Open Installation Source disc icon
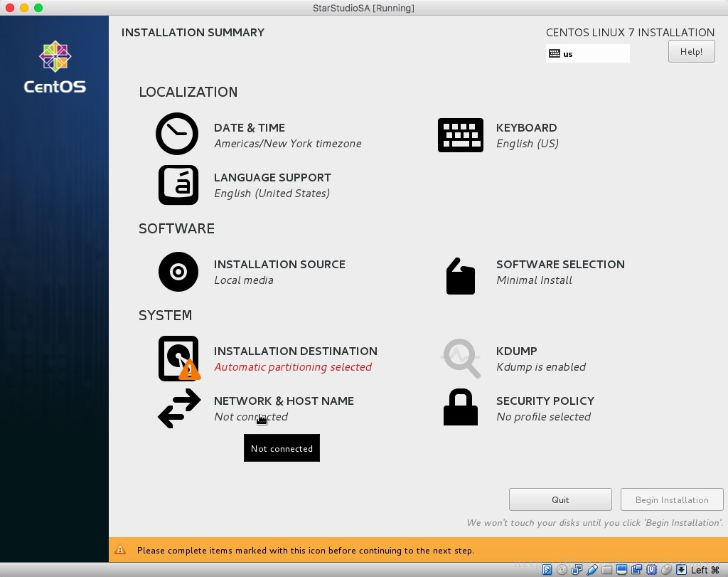Screen dimensions: 728x577 [178, 272]
